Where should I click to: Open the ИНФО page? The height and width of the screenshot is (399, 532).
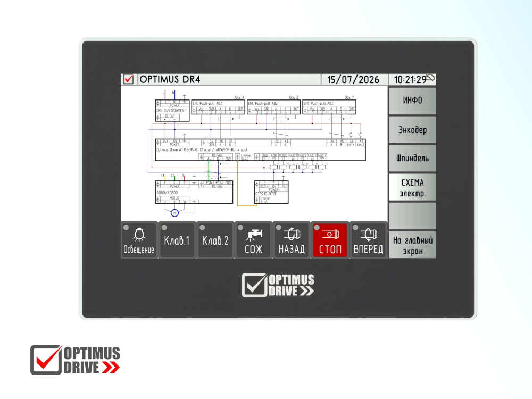click(413, 101)
